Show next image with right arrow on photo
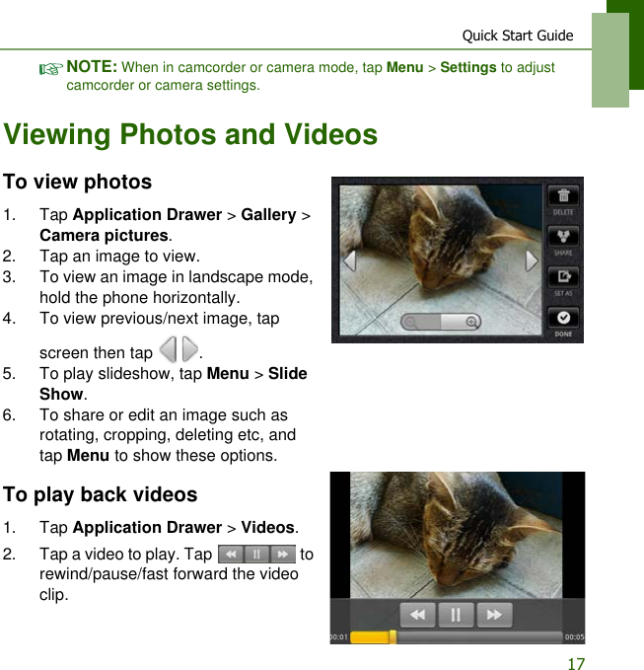Screen dimensions: 644x670 [x=532, y=261]
